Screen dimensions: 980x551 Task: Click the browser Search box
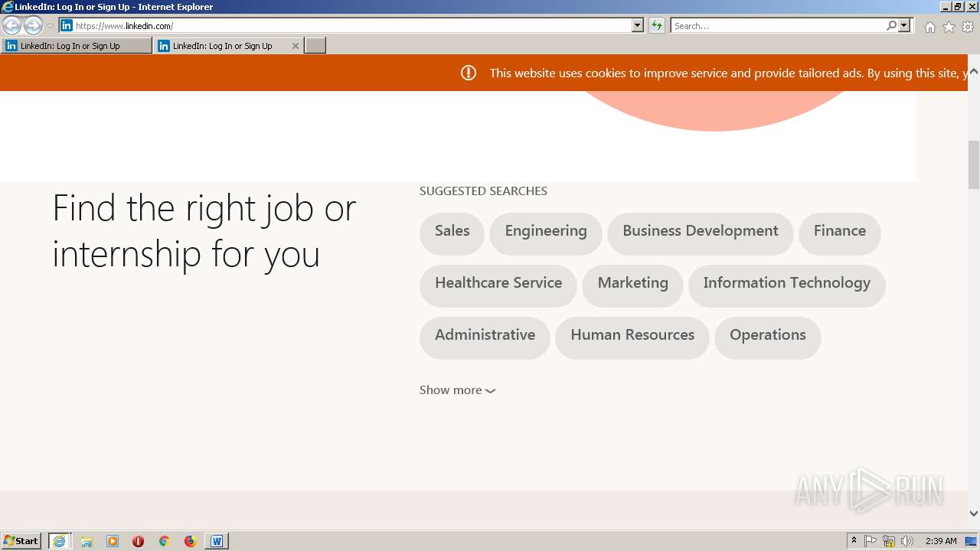click(x=778, y=25)
